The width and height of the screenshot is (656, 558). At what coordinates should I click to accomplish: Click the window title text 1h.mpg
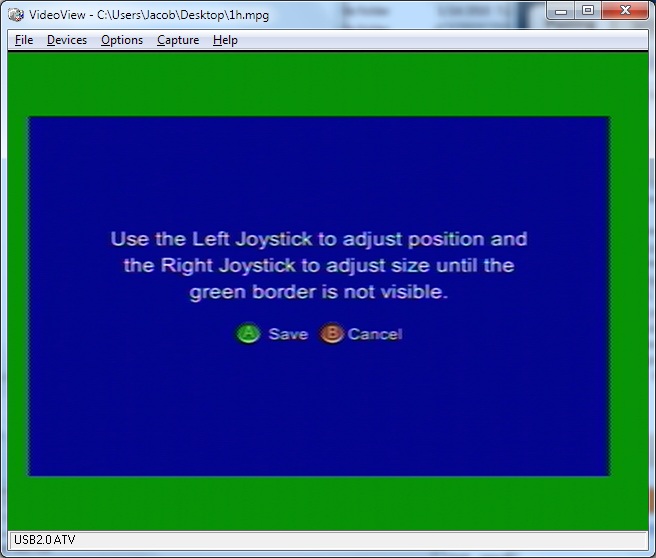249,15
